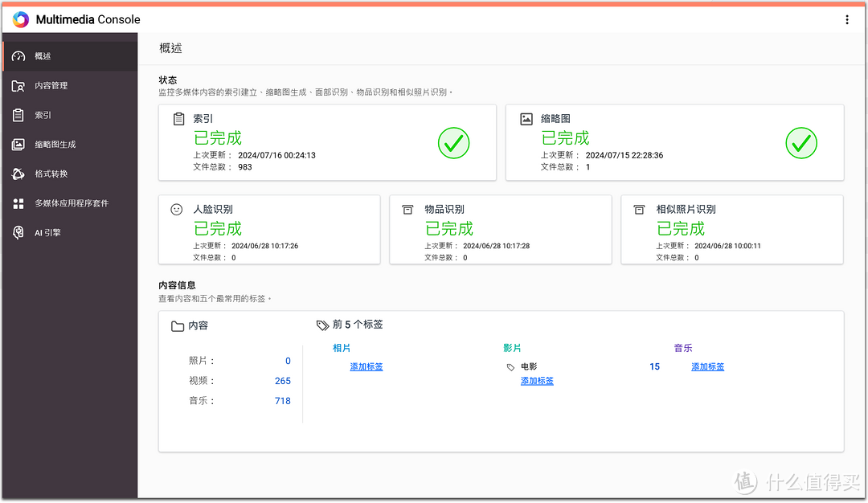Image resolution: width=868 pixels, height=503 pixels.
Task: Click the count 15 next to 音乐 tags
Action: tap(654, 366)
